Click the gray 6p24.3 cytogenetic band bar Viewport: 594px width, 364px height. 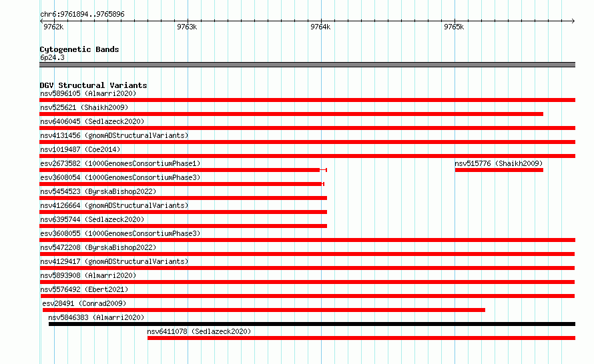pos(307,65)
